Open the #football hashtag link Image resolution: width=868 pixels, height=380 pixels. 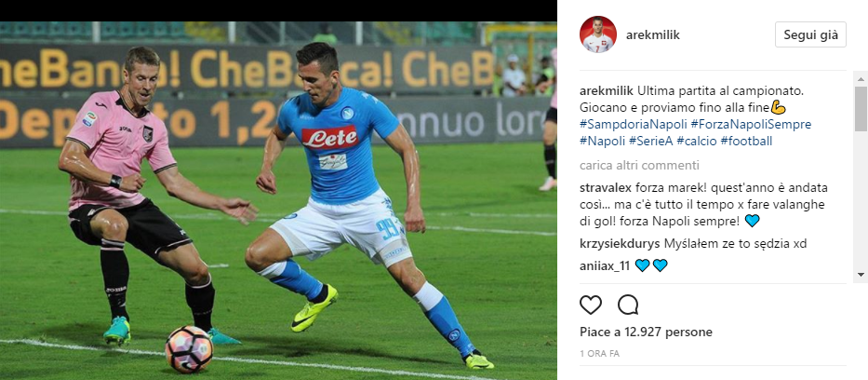pyautogui.click(x=746, y=142)
